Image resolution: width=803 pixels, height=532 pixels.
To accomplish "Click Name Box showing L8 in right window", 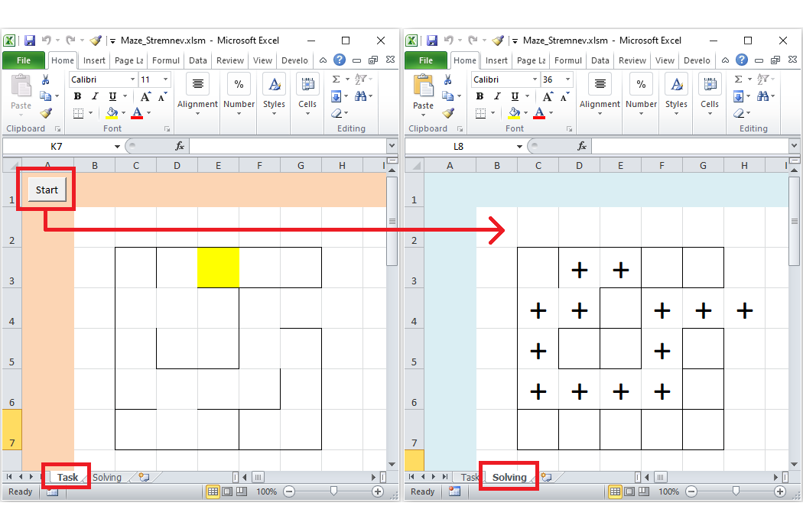I will coord(458,147).
